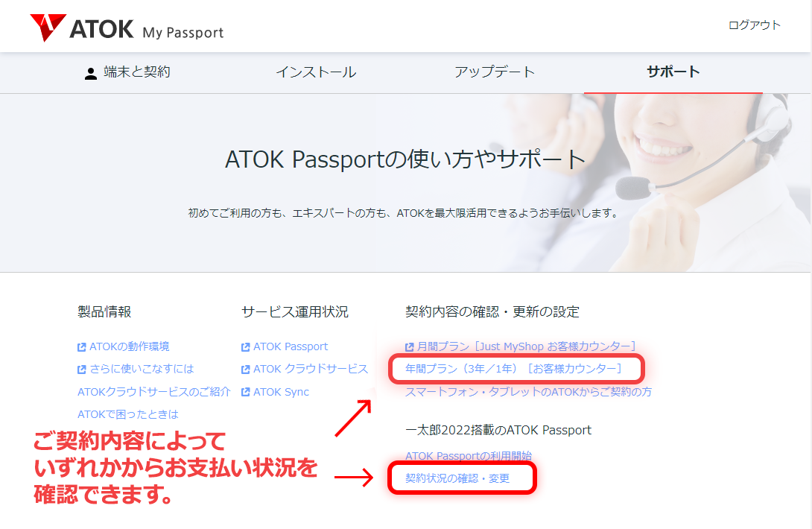Image resolution: width=812 pixels, height=529 pixels.
Task: Click the ATOK red logo icon
Action: click(48, 28)
